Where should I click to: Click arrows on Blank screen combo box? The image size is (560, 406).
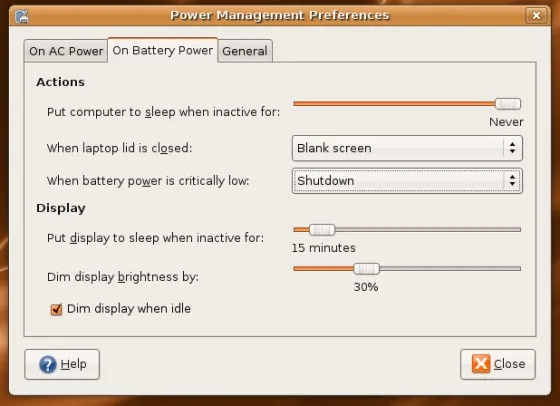512,148
